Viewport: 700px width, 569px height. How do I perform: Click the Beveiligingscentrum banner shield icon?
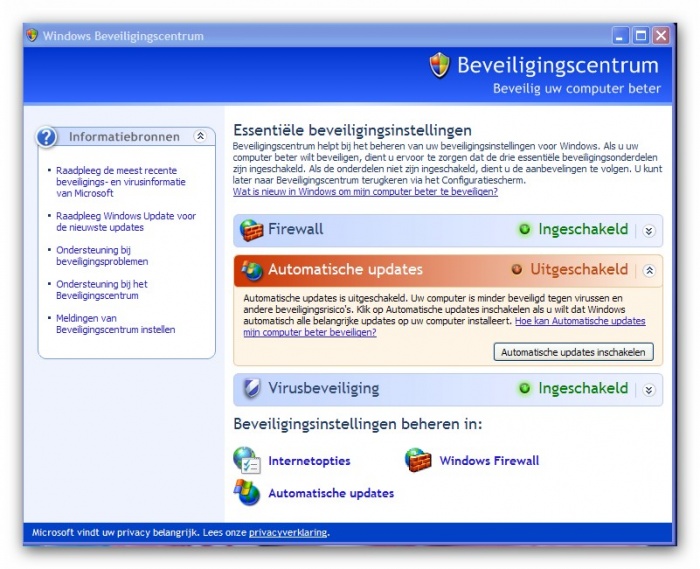(x=439, y=65)
